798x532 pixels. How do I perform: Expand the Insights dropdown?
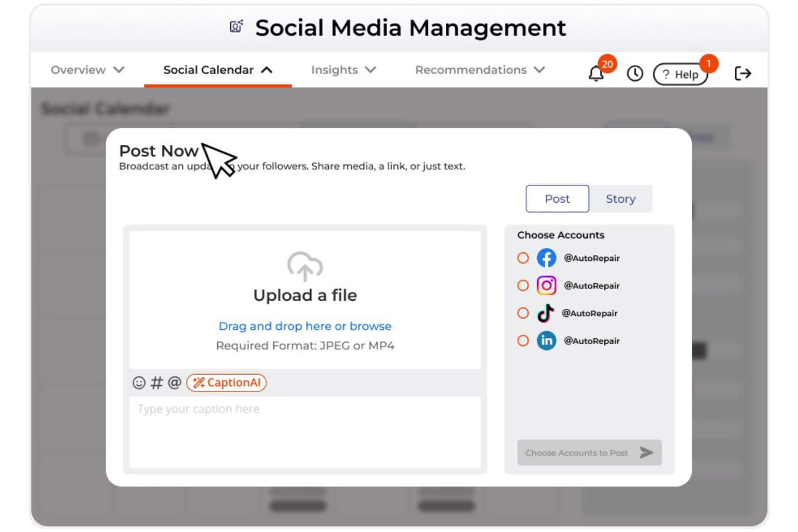click(343, 70)
